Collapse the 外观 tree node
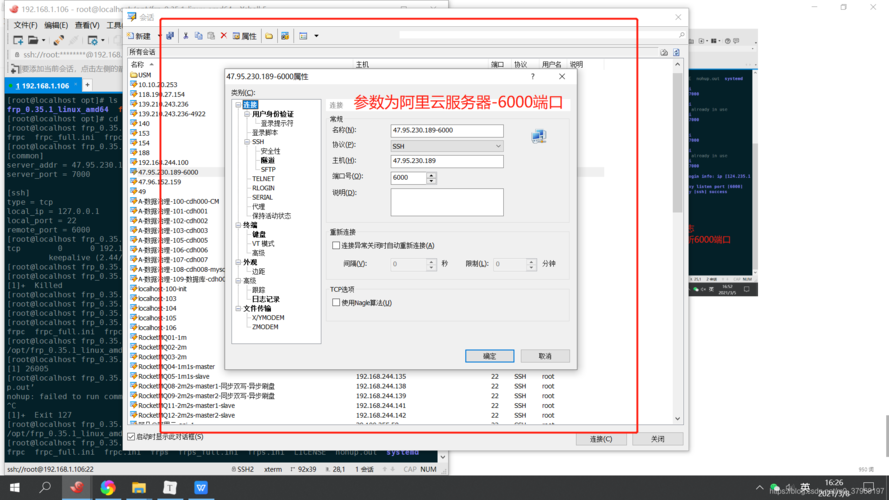The height and width of the screenshot is (500, 889). pyautogui.click(x=238, y=262)
